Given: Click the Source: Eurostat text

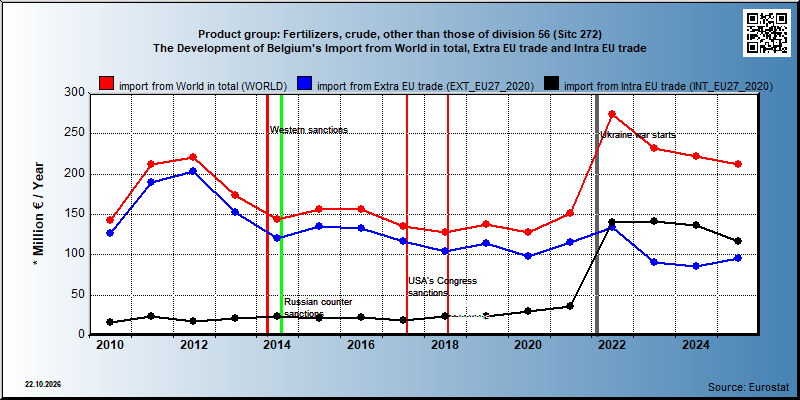Looking at the screenshot, I should tap(748, 387).
